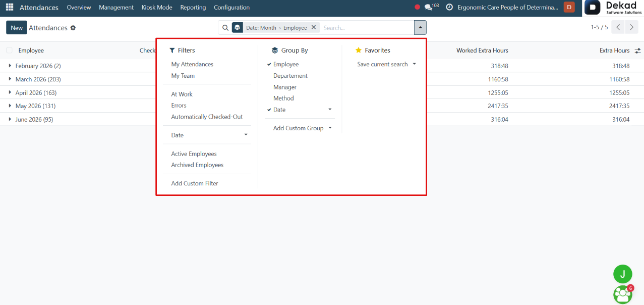This screenshot has width=644, height=305.
Task: Open the user avatar D menu
Action: 569,7
